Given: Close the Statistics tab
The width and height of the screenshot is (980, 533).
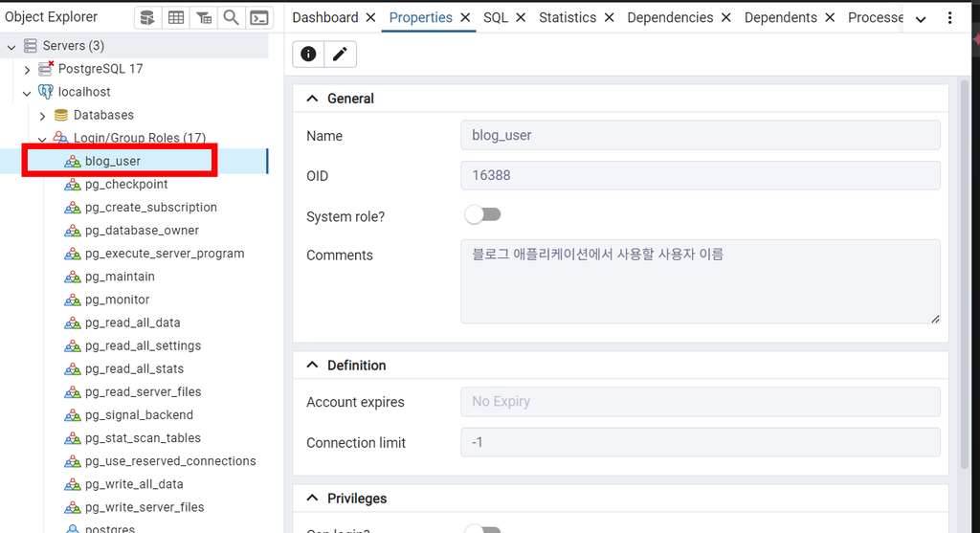Looking at the screenshot, I should pyautogui.click(x=609, y=17).
